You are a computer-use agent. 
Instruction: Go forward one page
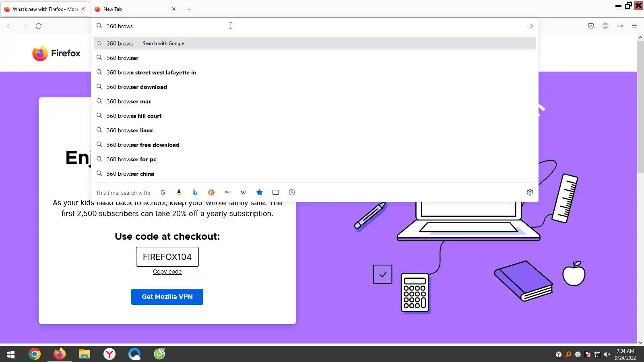point(24,26)
